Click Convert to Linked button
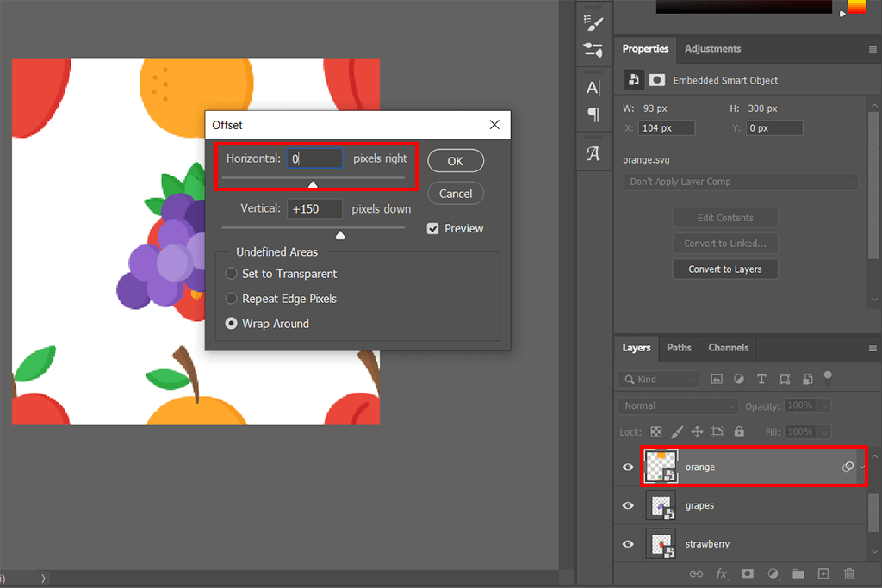Screen dimensions: 882x588 (x=725, y=244)
